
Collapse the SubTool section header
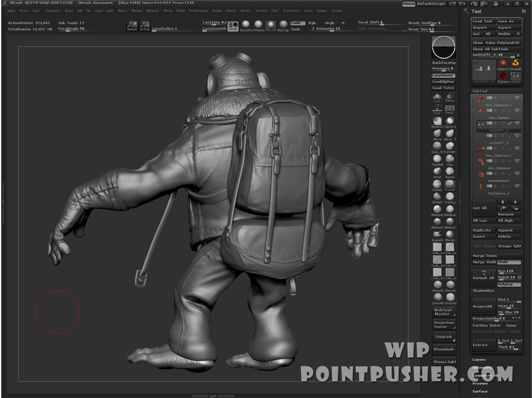tap(480, 91)
